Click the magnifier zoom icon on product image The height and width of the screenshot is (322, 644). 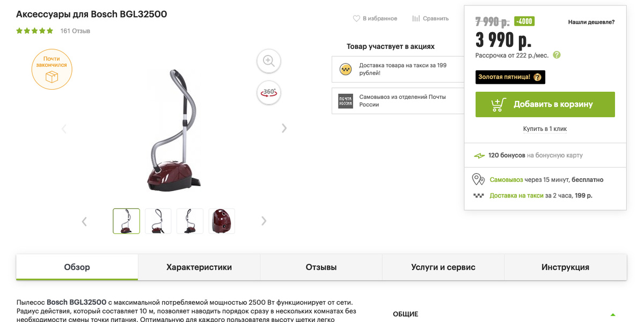(x=269, y=61)
